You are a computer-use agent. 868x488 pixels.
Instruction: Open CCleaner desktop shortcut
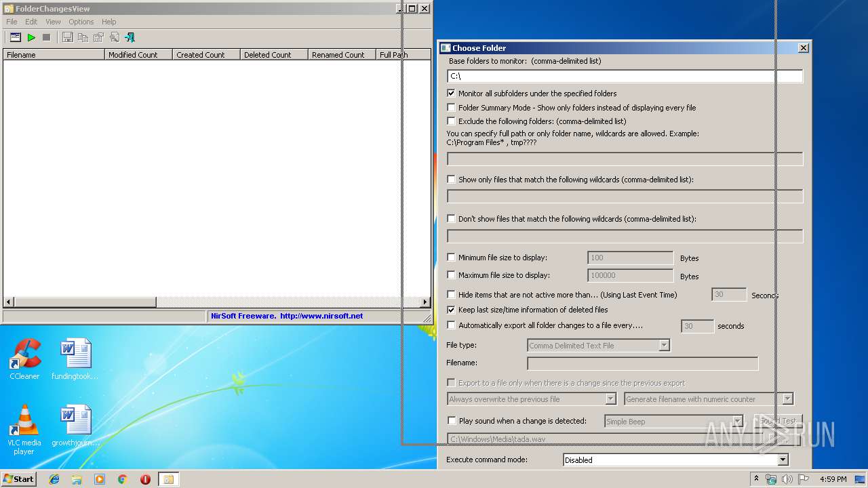coord(24,359)
